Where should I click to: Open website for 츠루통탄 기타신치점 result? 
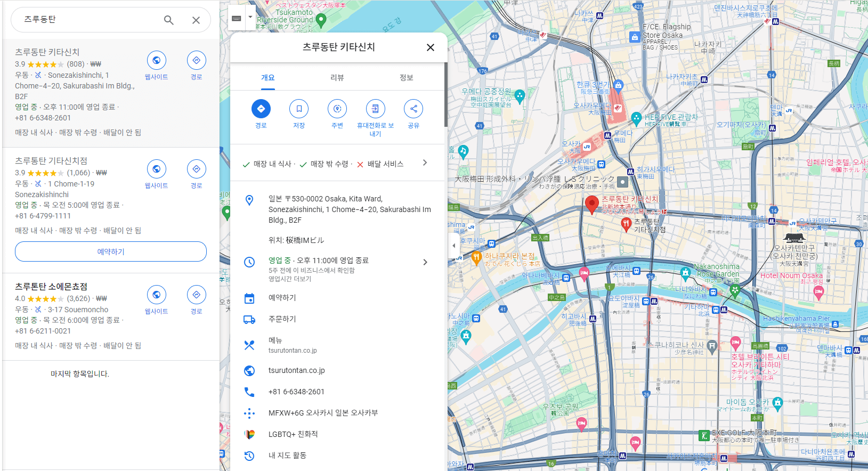click(x=156, y=169)
